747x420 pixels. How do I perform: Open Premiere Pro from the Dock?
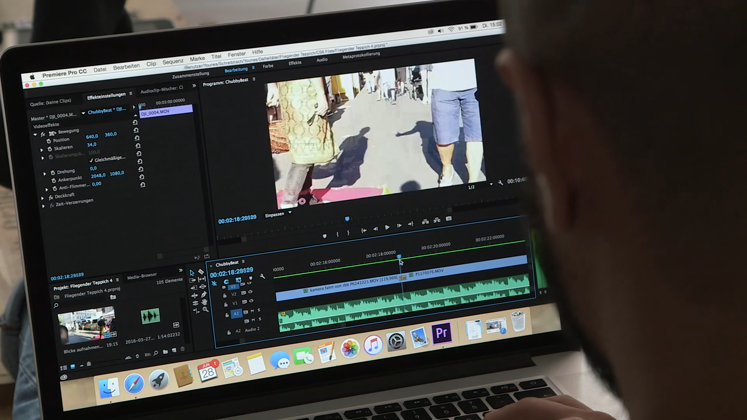click(x=441, y=333)
